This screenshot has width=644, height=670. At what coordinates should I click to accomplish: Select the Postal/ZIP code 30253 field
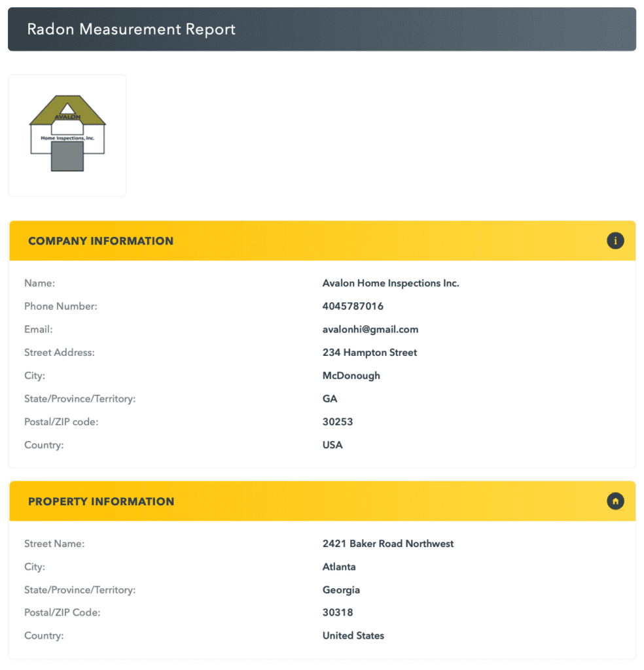(338, 421)
